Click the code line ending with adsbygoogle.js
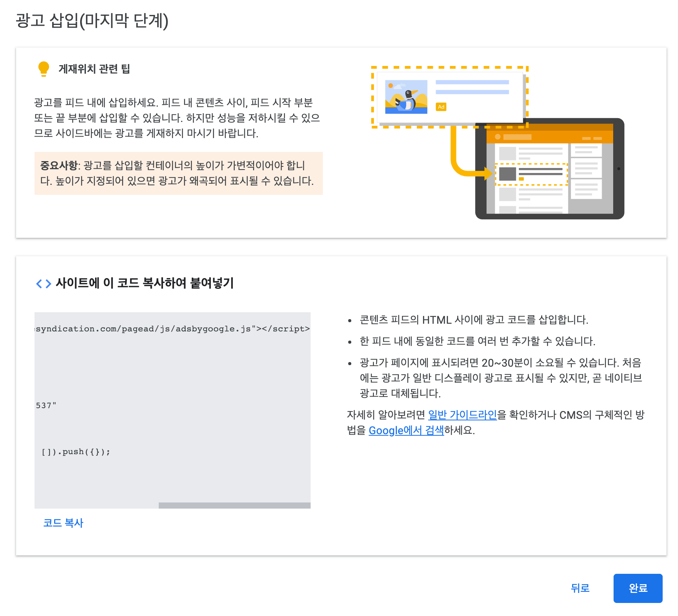 [173, 329]
